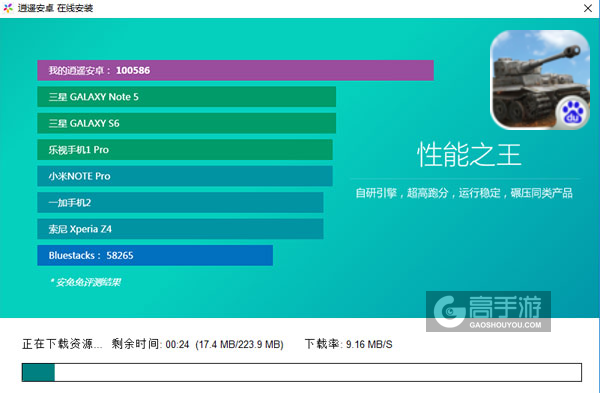Click the 剩余时间 00:24 readout
This screenshot has height=393, width=600.
click(x=150, y=344)
